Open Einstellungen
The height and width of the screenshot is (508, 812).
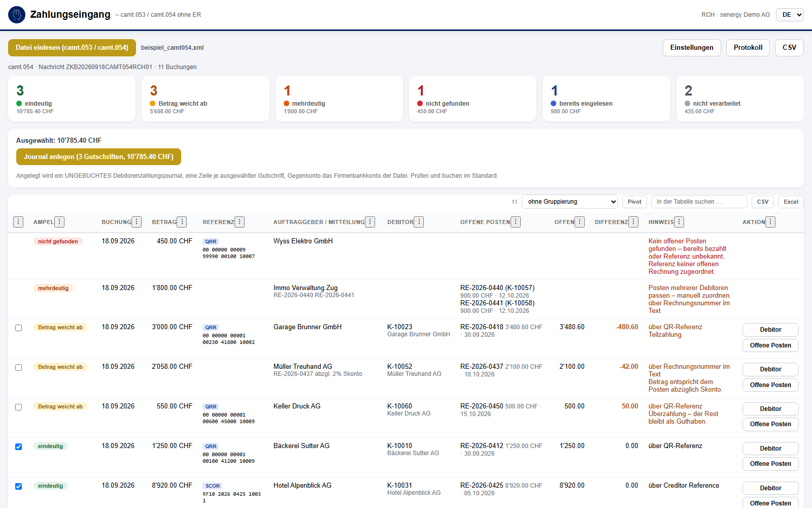tap(692, 48)
